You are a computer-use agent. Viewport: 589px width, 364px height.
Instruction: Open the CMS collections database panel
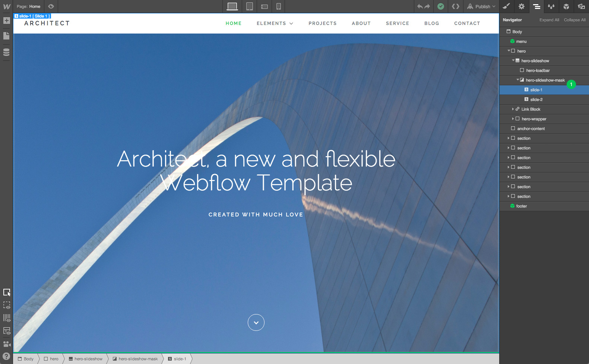pos(6,52)
